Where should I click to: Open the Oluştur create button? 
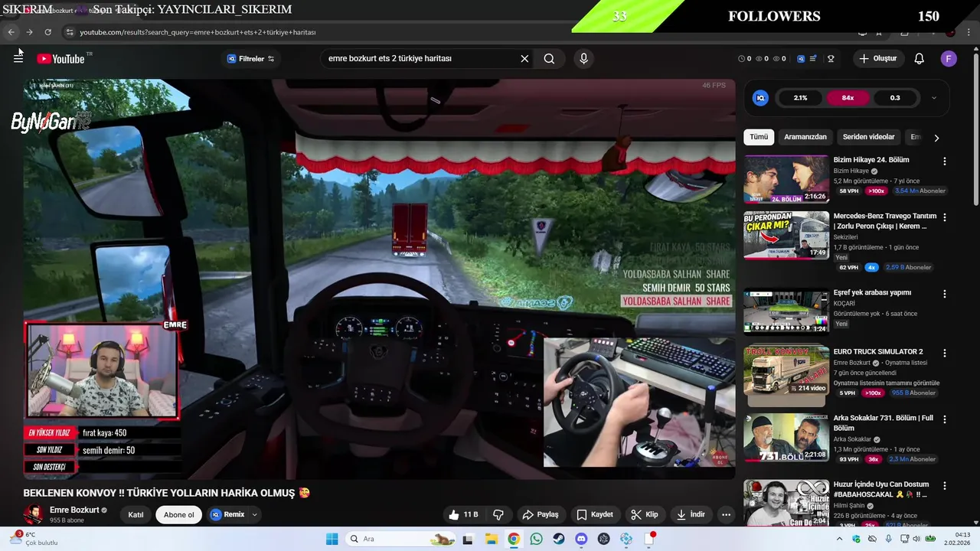click(878, 58)
